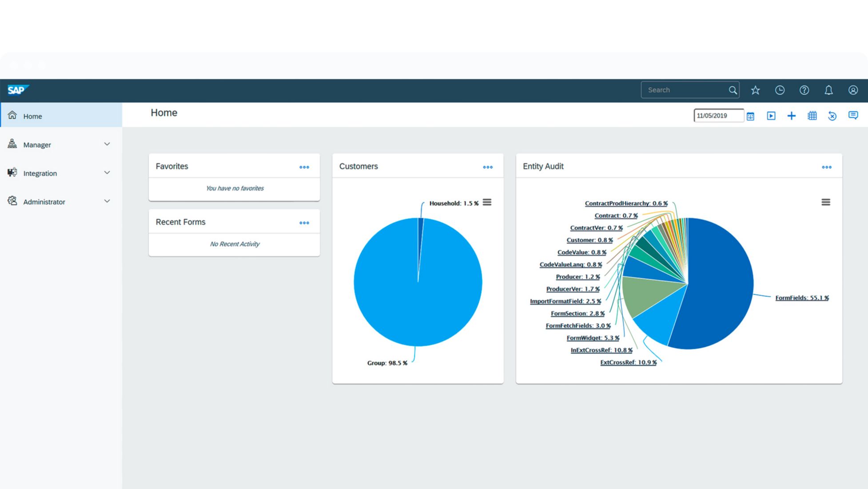
Task: Select Home in the sidebar
Action: 32,116
